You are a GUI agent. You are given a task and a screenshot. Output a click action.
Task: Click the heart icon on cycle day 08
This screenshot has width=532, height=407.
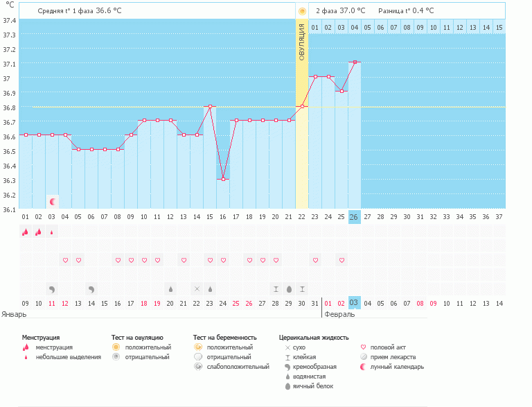[x=118, y=260]
